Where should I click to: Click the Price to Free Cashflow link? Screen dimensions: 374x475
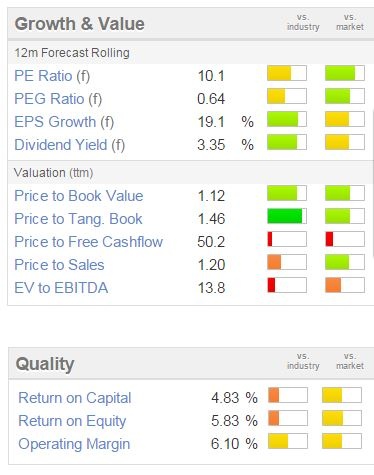(88, 242)
